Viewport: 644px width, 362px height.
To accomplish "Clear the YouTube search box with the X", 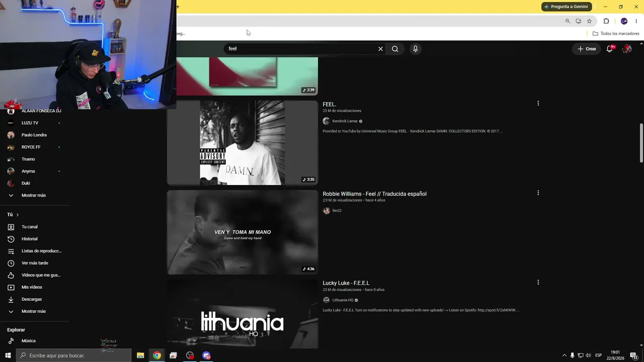I will [x=380, y=49].
